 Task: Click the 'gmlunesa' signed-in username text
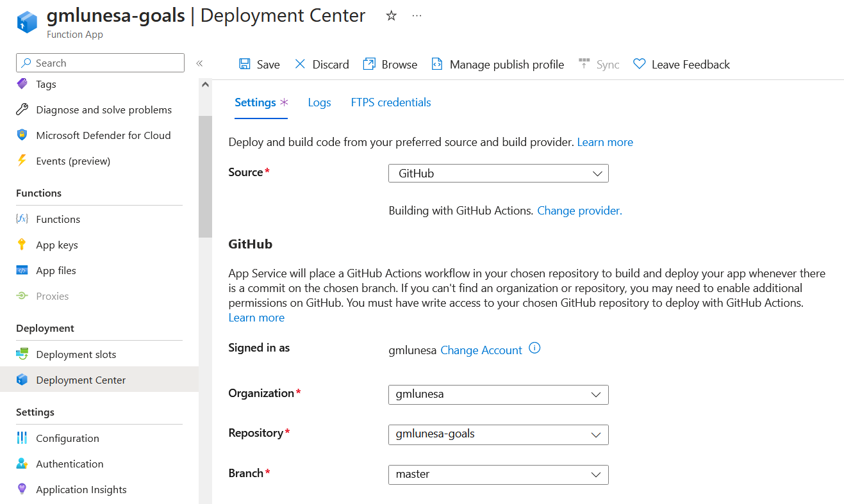pyautogui.click(x=412, y=350)
